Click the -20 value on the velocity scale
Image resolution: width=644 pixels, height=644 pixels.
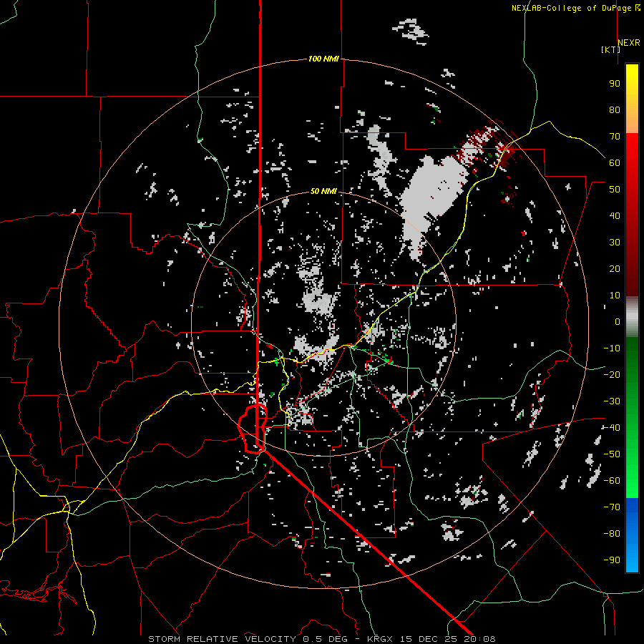coord(612,375)
